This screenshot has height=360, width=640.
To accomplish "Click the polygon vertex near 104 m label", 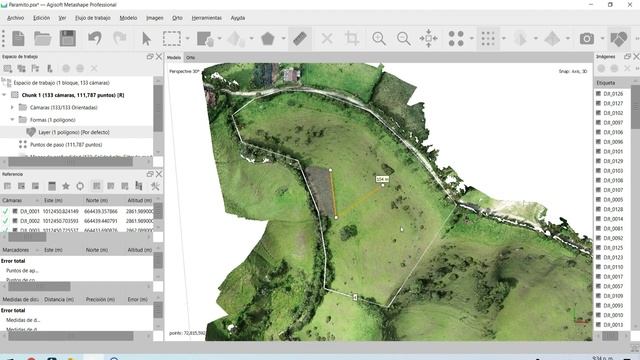I will tap(383, 185).
